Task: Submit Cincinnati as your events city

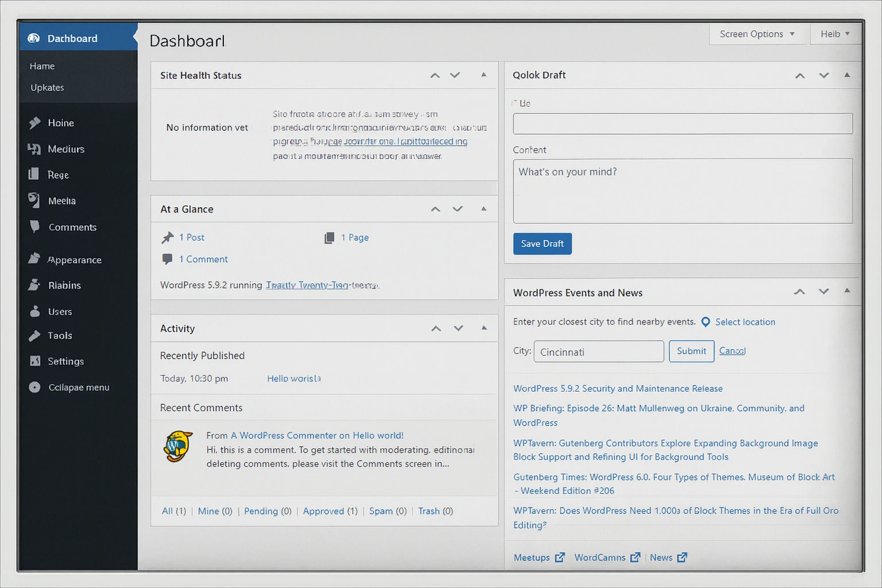Action: coord(691,351)
